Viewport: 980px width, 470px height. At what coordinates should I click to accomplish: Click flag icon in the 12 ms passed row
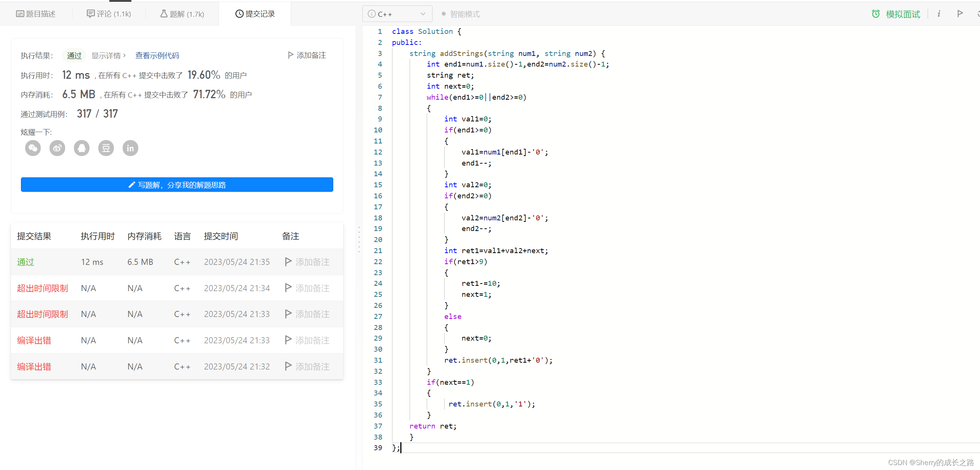coord(288,261)
